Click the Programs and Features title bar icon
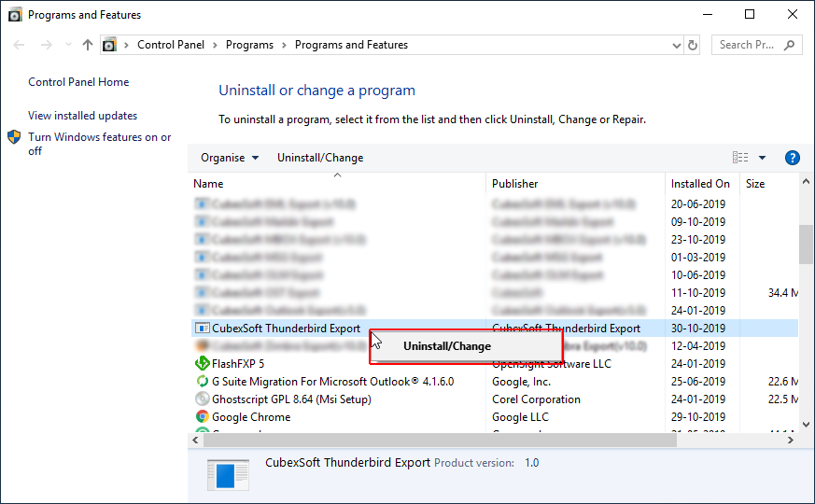 coord(15,15)
